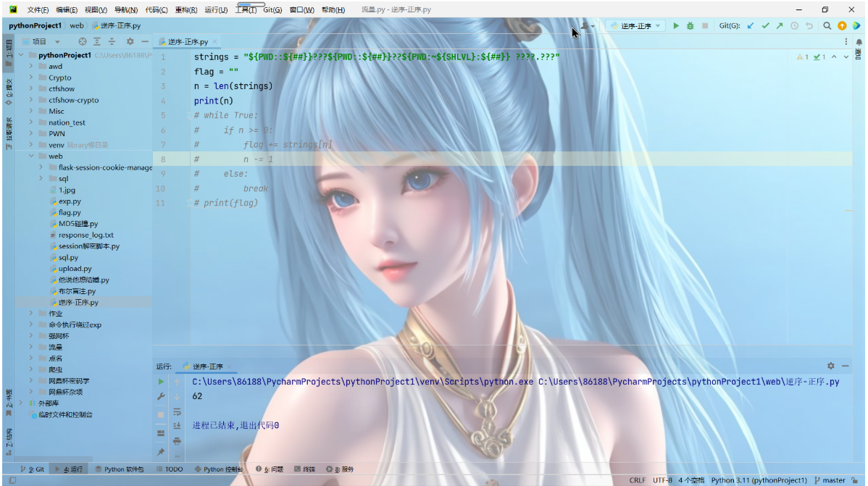Expand all in the project panel toolbar
This screenshot has width=868, height=486.
97,41
